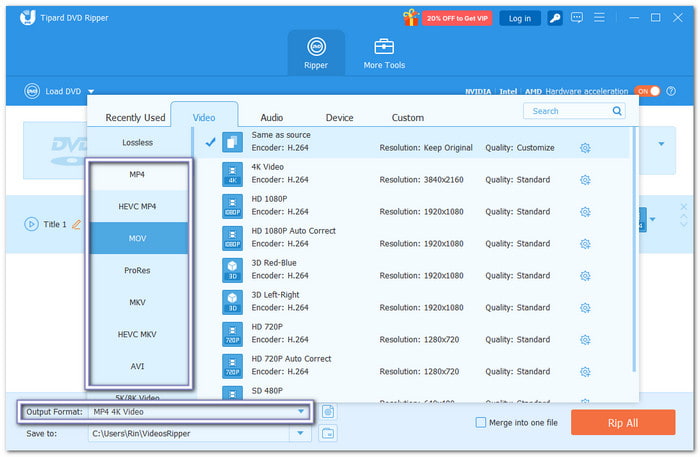
Task: Switch to the Custom tab
Action: click(x=408, y=117)
